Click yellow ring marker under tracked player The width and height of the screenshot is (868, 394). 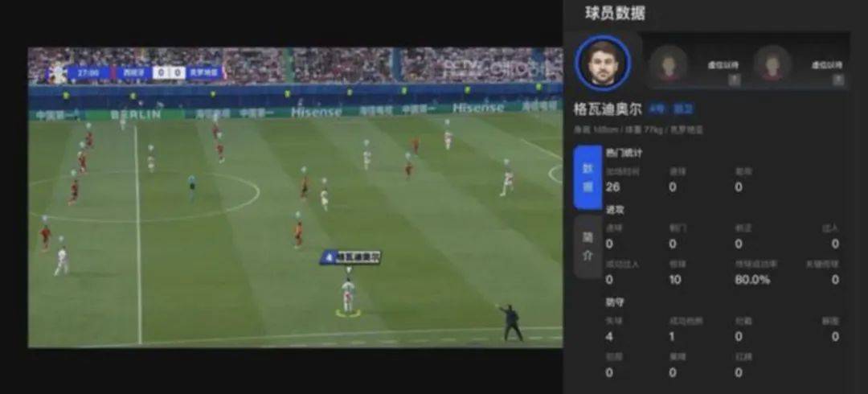coord(348,314)
